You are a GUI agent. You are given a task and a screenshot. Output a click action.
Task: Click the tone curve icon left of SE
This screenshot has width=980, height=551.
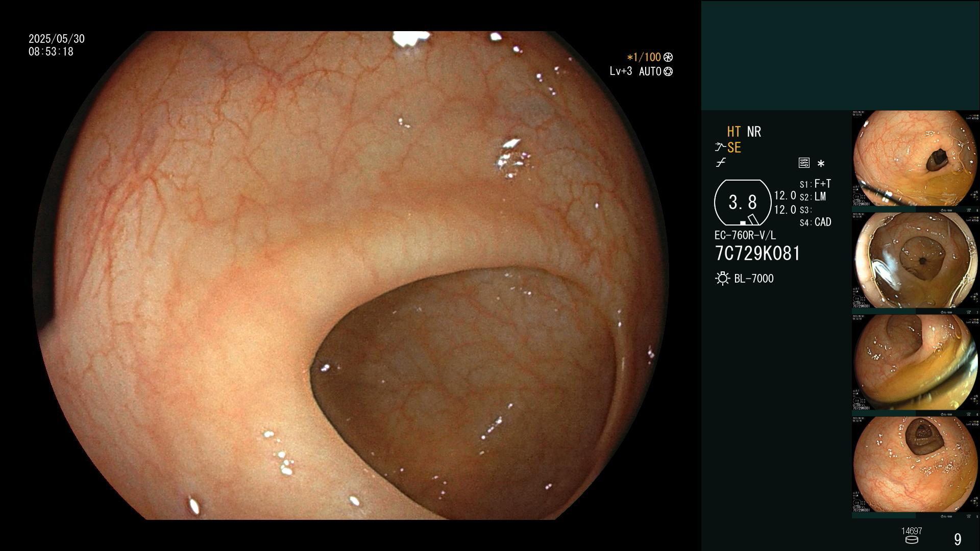click(x=720, y=147)
